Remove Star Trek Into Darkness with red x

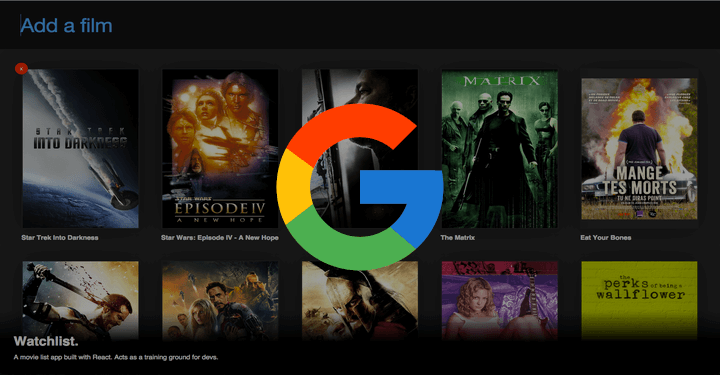(x=21, y=68)
